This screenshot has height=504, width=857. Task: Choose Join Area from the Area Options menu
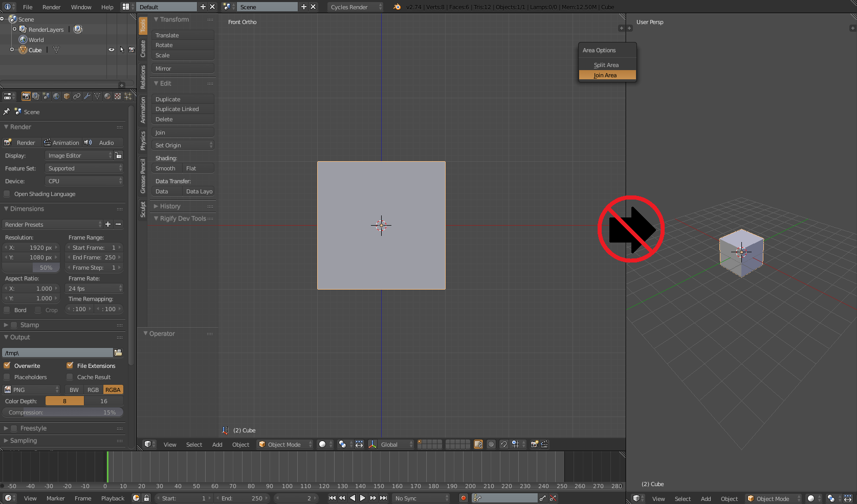point(606,75)
